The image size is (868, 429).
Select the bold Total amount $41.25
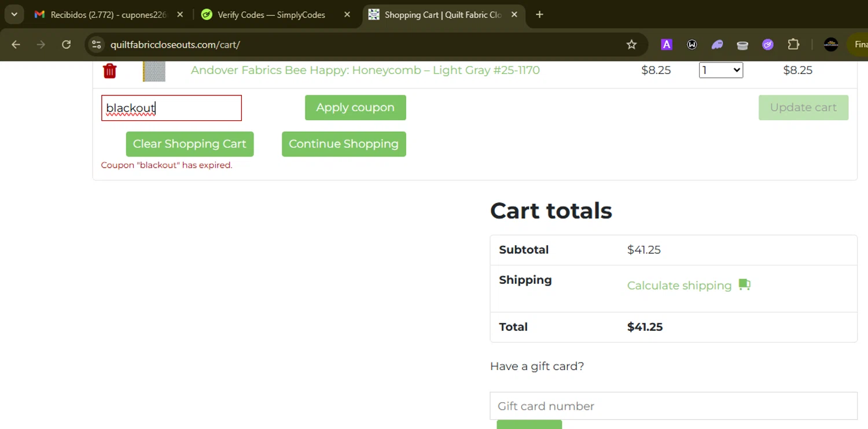(x=645, y=327)
